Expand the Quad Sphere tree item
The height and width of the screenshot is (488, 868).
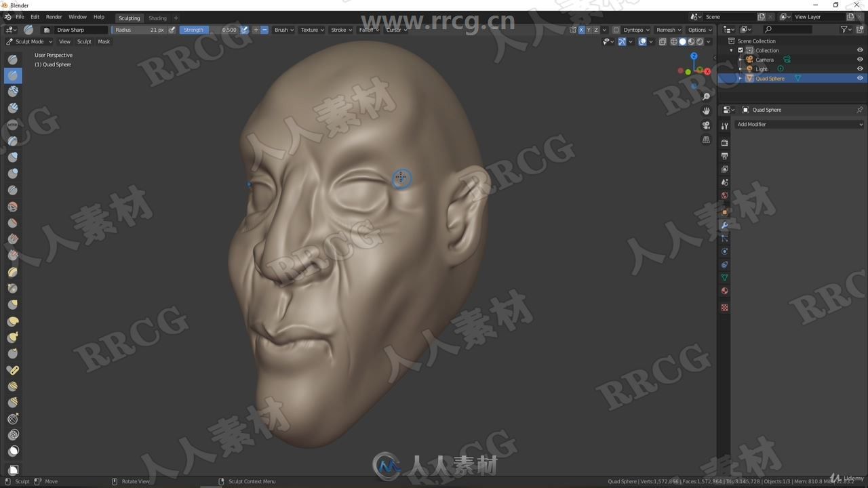pos(741,79)
